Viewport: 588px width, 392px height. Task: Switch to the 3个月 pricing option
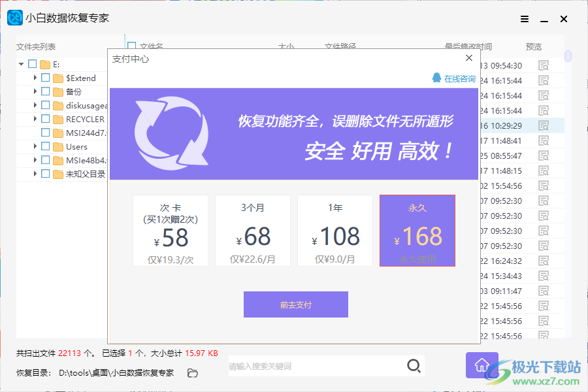[x=252, y=230]
